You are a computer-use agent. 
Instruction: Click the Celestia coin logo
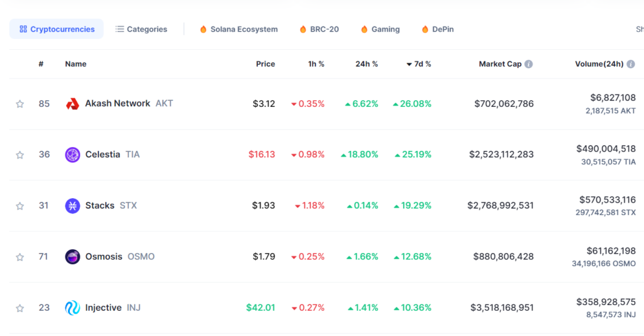[72, 155]
